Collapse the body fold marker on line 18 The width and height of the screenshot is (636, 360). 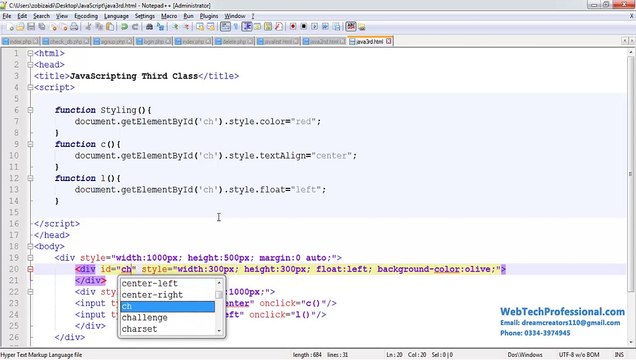pos(30,246)
